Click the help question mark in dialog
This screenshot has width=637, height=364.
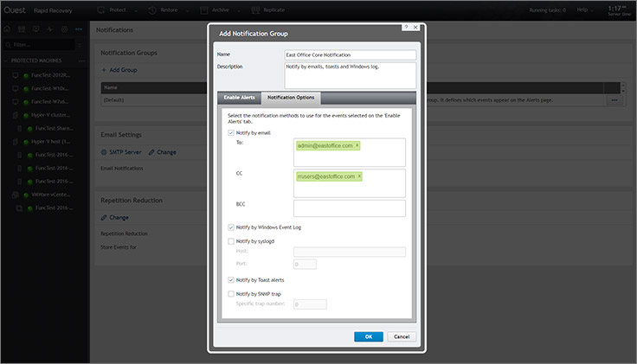(406, 27)
